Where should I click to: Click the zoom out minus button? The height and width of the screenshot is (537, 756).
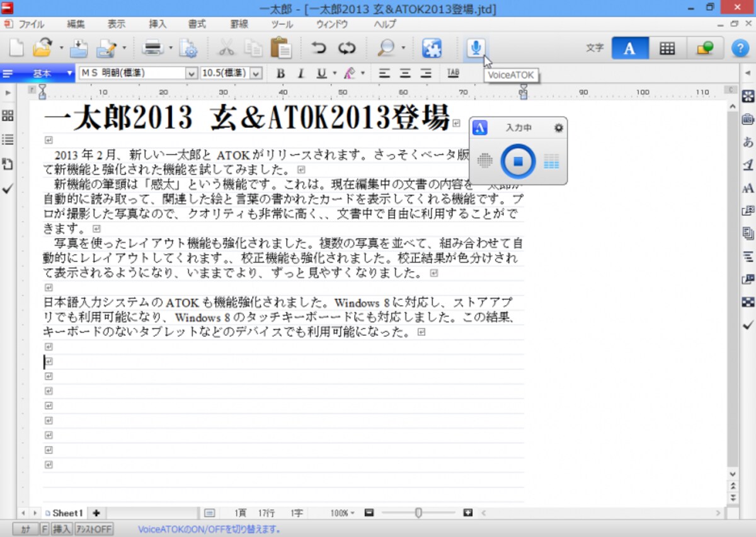pos(369,513)
